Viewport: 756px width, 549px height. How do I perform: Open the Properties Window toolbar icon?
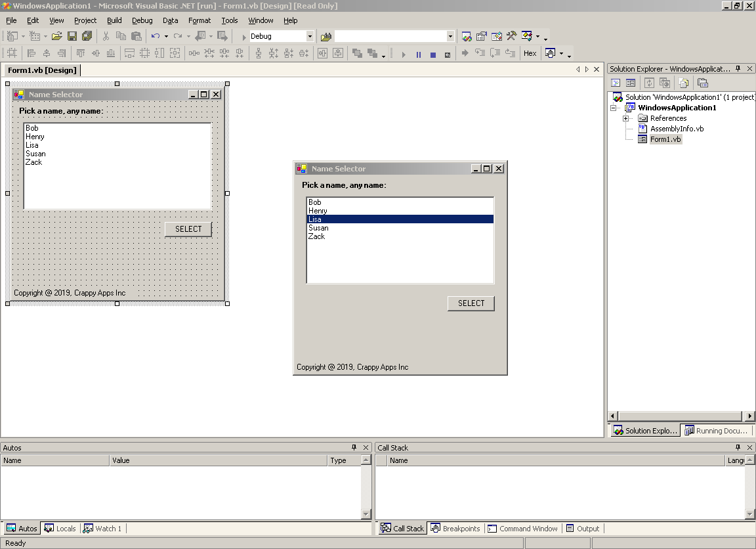(481, 36)
